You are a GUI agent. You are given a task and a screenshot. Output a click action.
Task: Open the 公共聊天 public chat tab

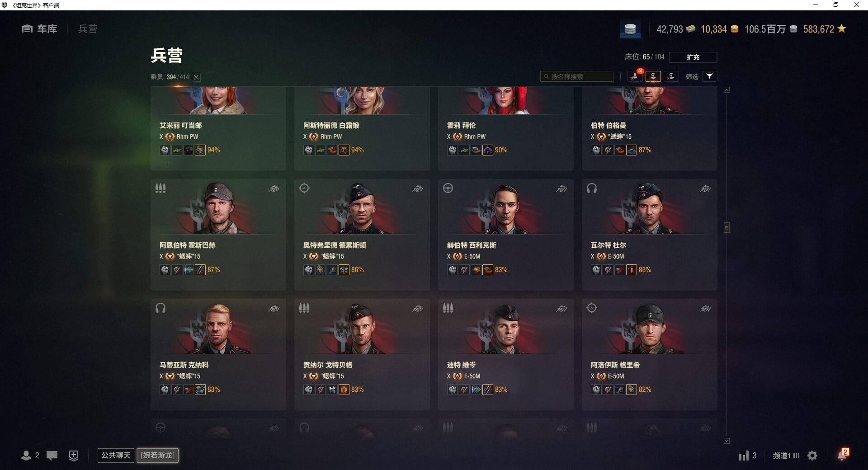pos(116,455)
